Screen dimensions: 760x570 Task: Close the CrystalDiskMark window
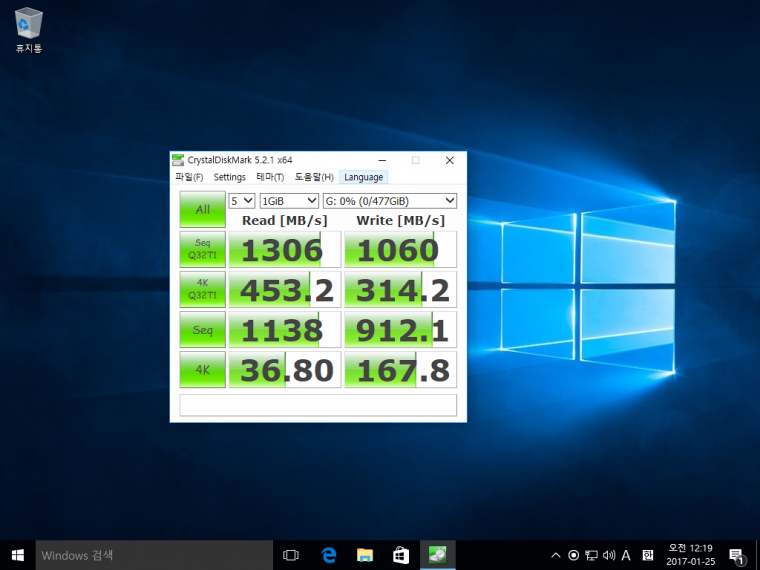(449, 160)
